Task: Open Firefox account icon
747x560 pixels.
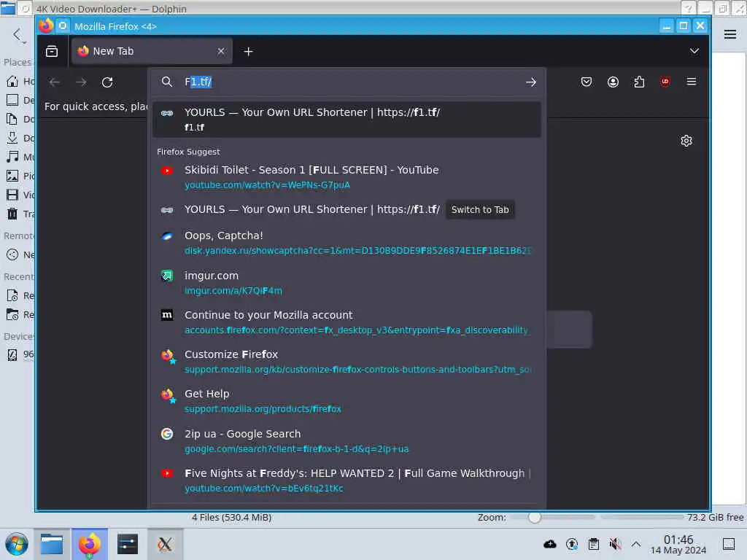Action: pyautogui.click(x=613, y=82)
